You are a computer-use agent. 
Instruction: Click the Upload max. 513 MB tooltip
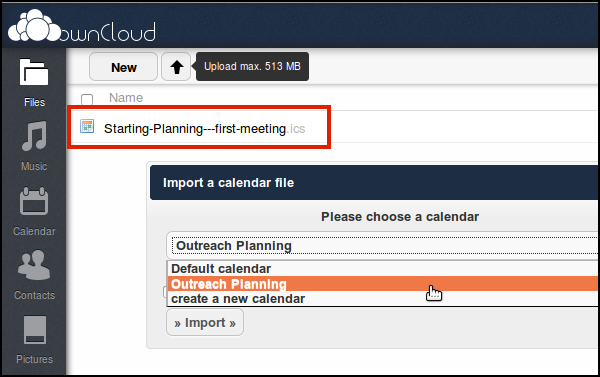[252, 67]
